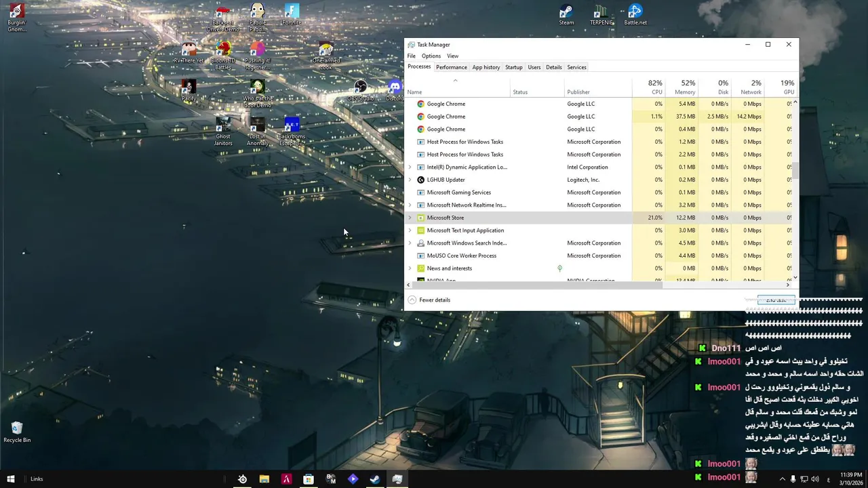Open the File menu in Task Manager
Screen dimensions: 868x488
pos(411,56)
